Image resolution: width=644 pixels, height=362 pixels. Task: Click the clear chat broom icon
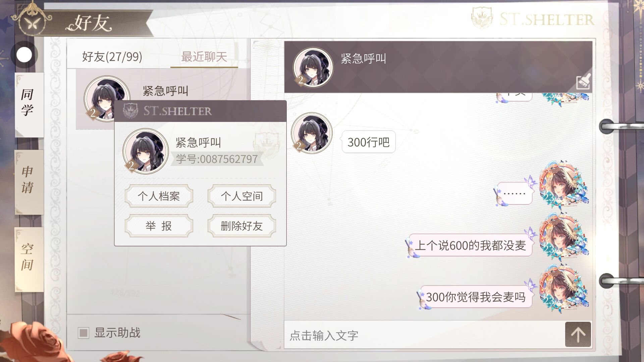coord(583,81)
